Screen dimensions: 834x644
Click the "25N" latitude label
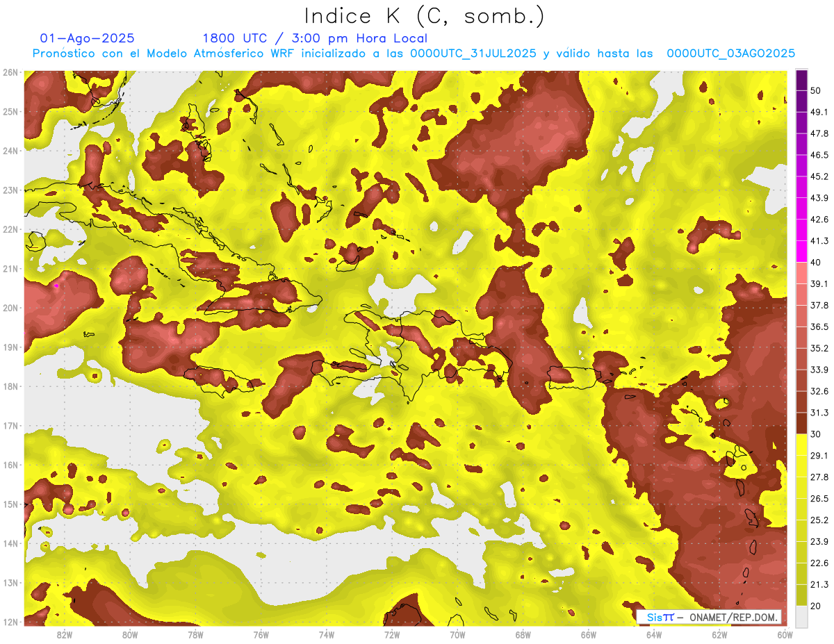[x=10, y=111]
